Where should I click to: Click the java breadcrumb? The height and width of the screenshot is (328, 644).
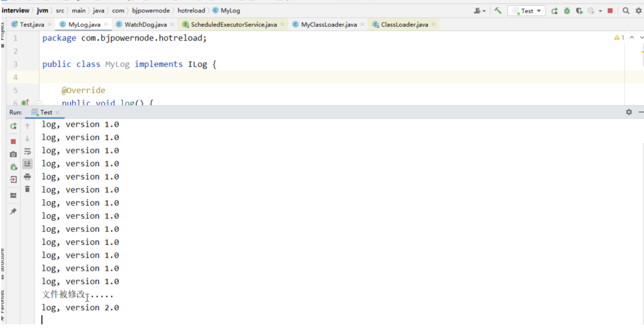point(99,11)
